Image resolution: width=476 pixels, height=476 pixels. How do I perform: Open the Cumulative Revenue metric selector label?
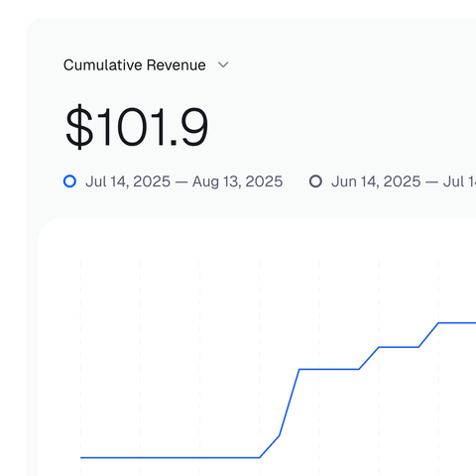[135, 65]
